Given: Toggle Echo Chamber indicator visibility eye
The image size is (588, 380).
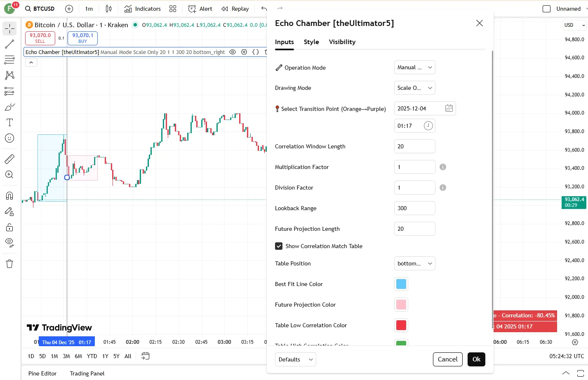Looking at the screenshot, I should (233, 52).
